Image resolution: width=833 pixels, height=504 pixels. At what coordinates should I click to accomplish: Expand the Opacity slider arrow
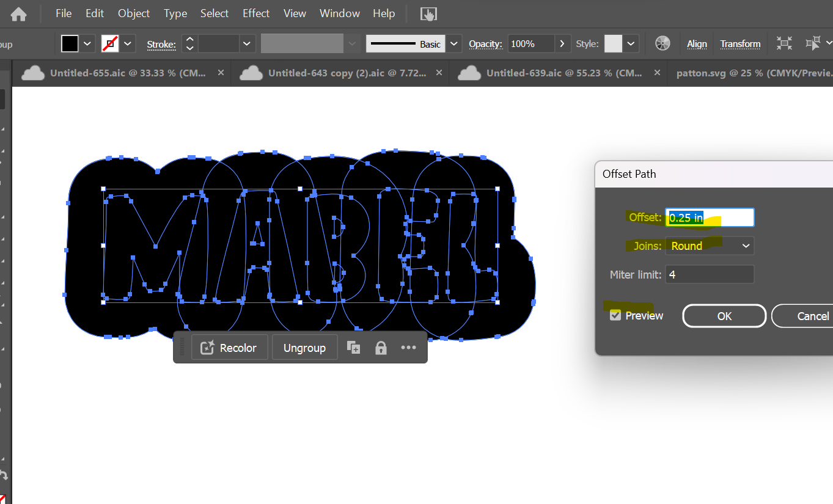[563, 43]
